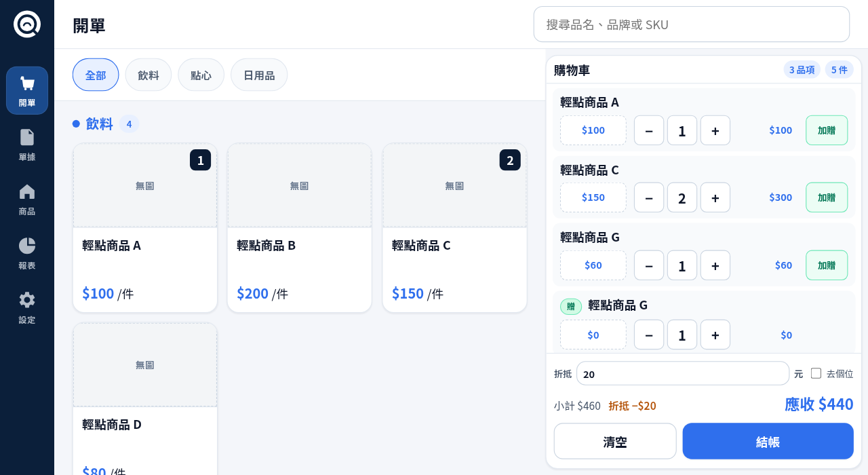This screenshot has height=475, width=868.
Task: Click the 購物車 cart title
Action: [572, 70]
